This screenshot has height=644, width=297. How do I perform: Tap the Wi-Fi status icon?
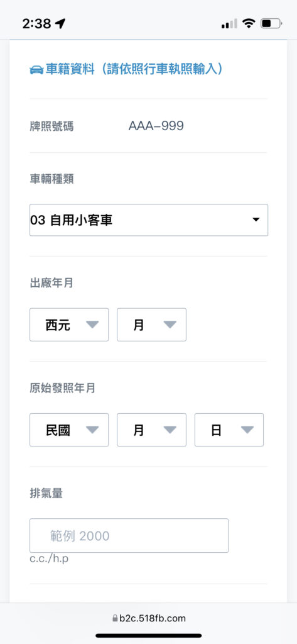(249, 23)
